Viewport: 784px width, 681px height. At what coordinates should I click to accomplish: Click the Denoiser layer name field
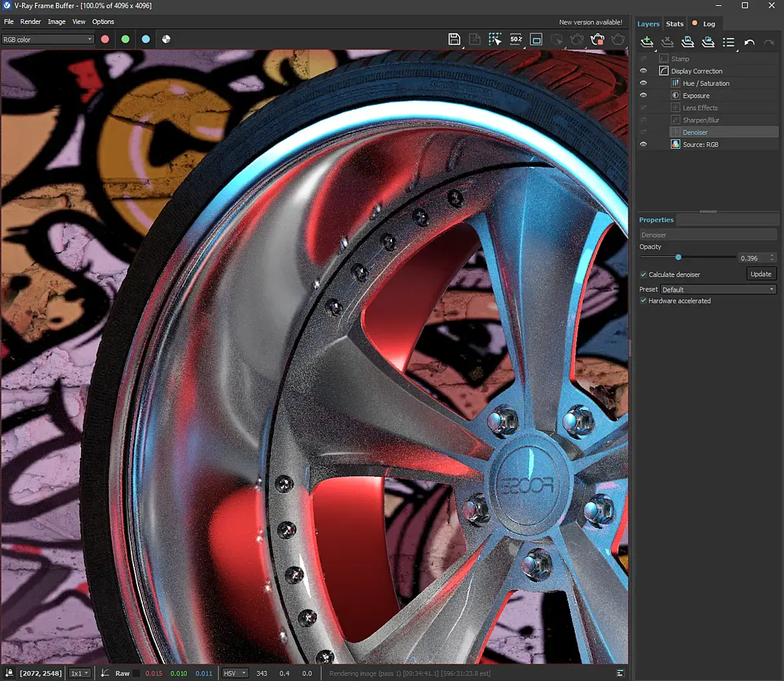point(708,235)
